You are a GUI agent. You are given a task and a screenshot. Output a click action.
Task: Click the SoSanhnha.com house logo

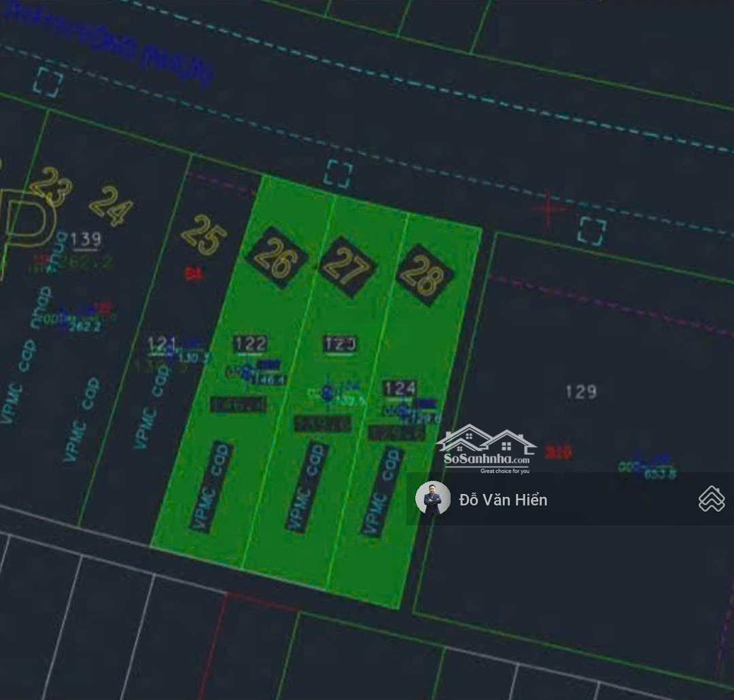(x=485, y=449)
